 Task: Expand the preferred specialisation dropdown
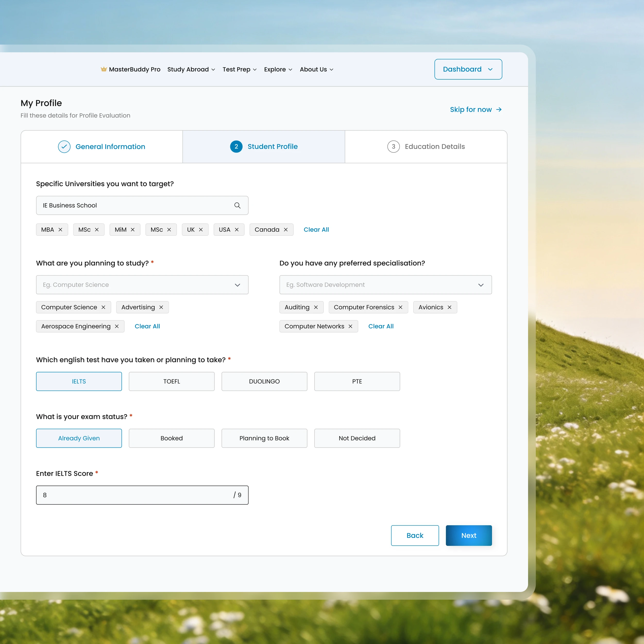coord(386,285)
